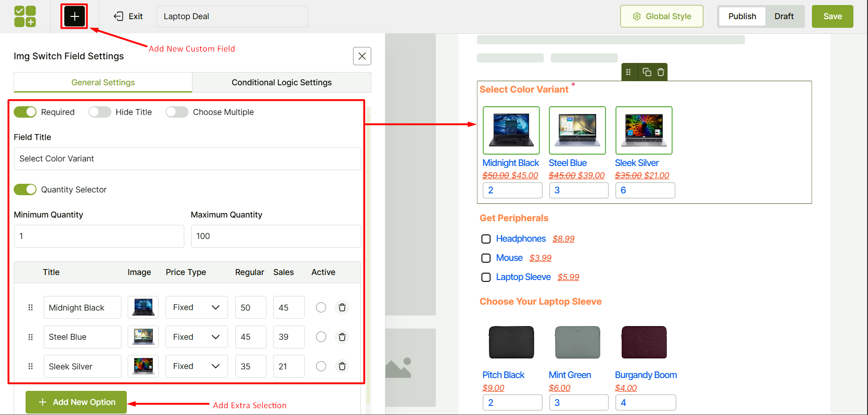868x415 pixels.
Task: Open the Fixed price dropdown for Midnight Black
Action: pos(196,307)
